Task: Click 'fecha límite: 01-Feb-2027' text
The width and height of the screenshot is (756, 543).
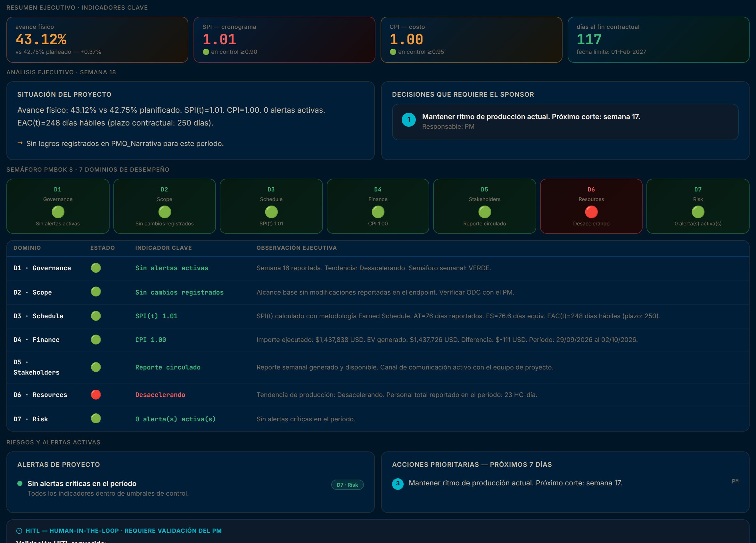Action: [x=611, y=52]
